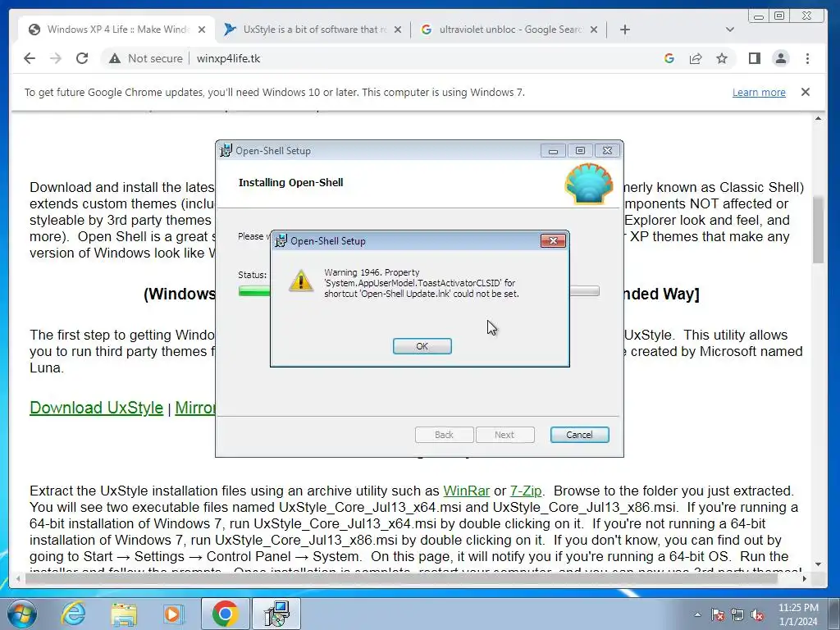The height and width of the screenshot is (630, 840).
Task: Open Chrome's three-dot menu
Action: point(807,58)
